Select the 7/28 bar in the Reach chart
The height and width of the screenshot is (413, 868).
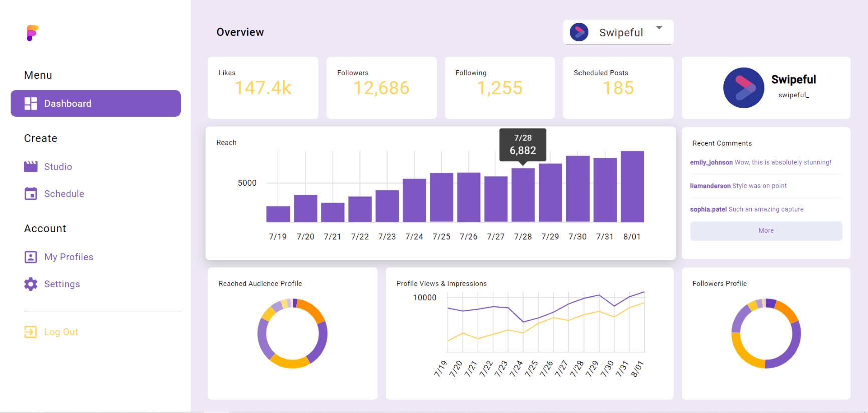click(523, 195)
